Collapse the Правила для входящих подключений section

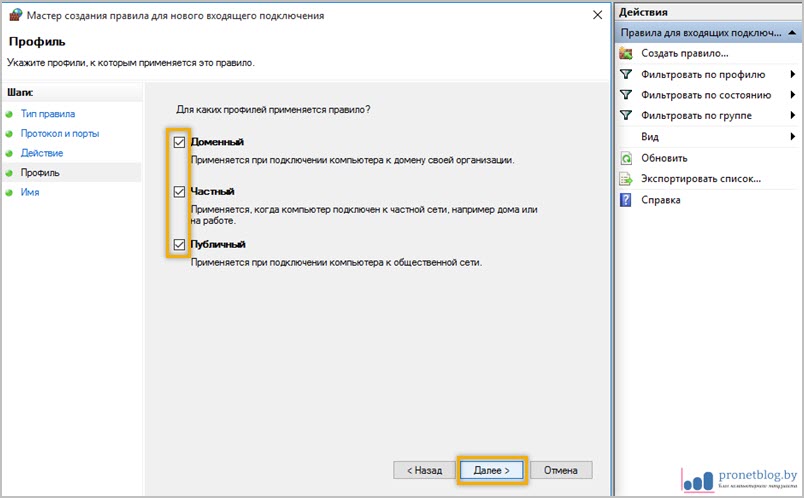(791, 33)
